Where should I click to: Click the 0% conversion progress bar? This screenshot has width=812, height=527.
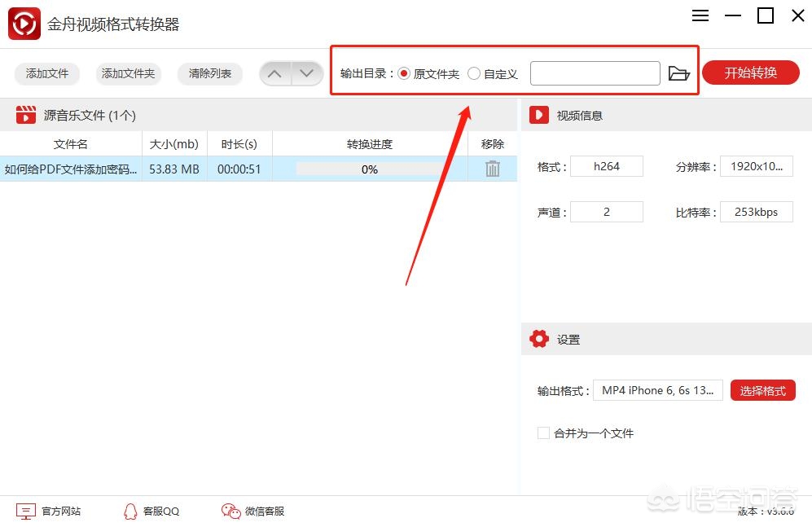click(x=370, y=169)
